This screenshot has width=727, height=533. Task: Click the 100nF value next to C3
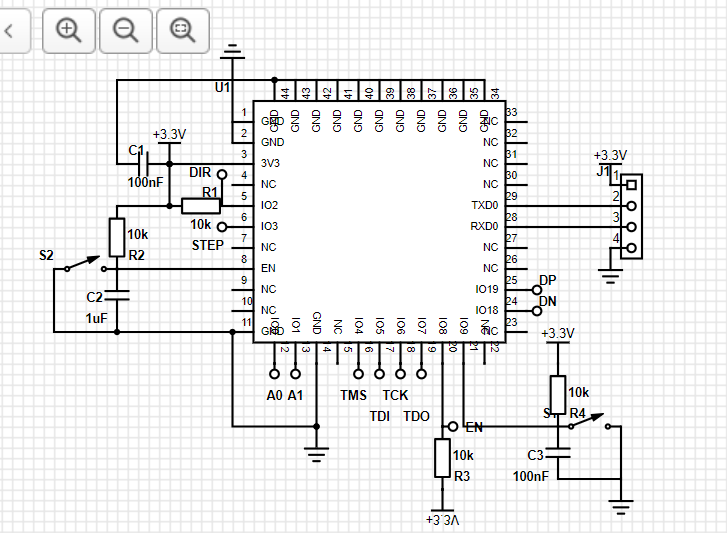pos(530,476)
